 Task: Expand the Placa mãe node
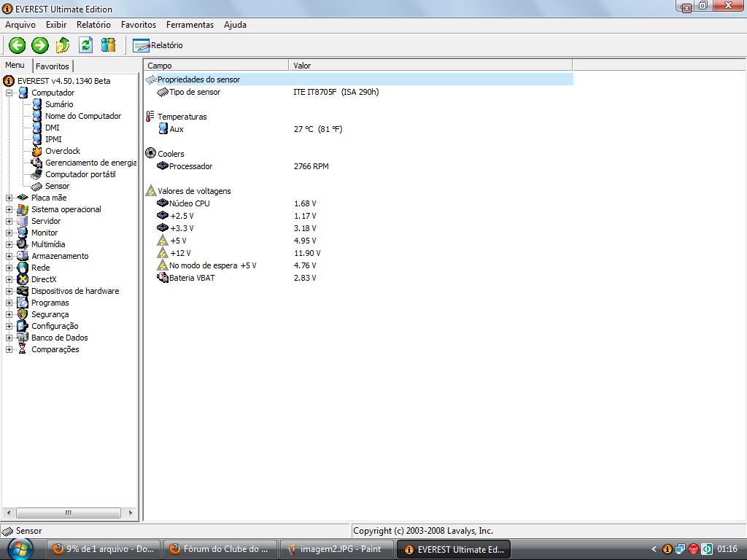coord(9,198)
